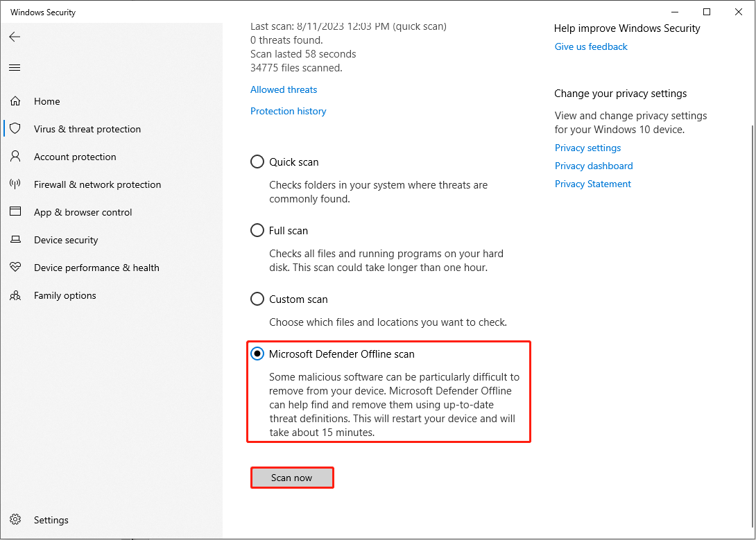Click the Home house icon
756x540 pixels.
(x=15, y=101)
